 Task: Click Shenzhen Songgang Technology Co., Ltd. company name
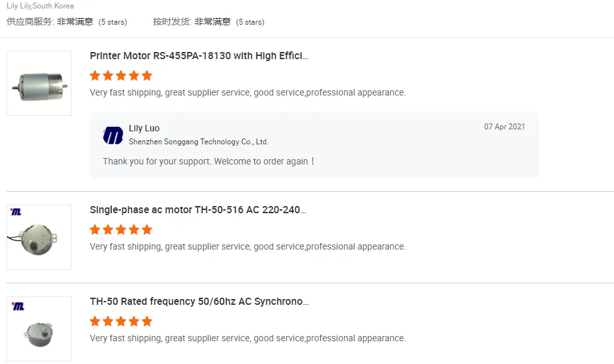(198, 142)
